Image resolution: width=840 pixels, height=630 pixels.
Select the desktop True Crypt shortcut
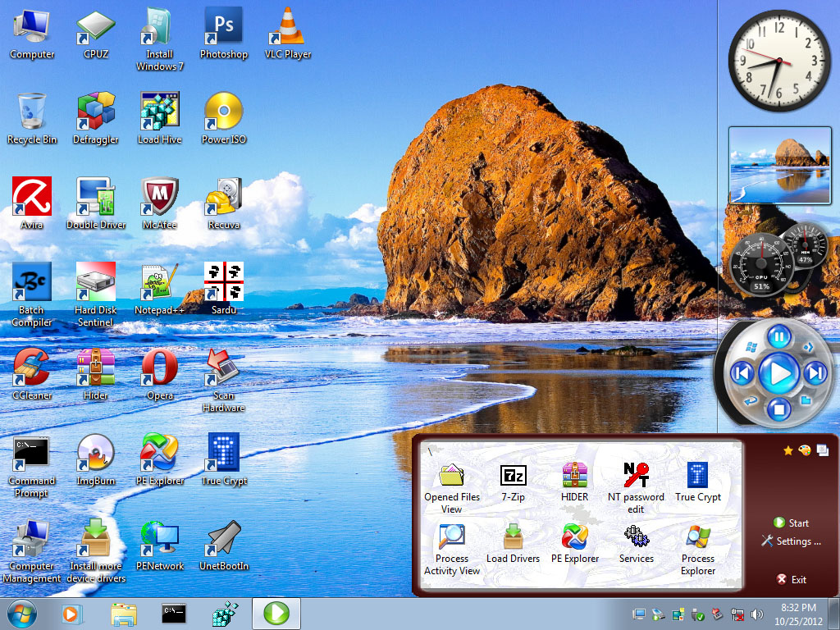223,459
